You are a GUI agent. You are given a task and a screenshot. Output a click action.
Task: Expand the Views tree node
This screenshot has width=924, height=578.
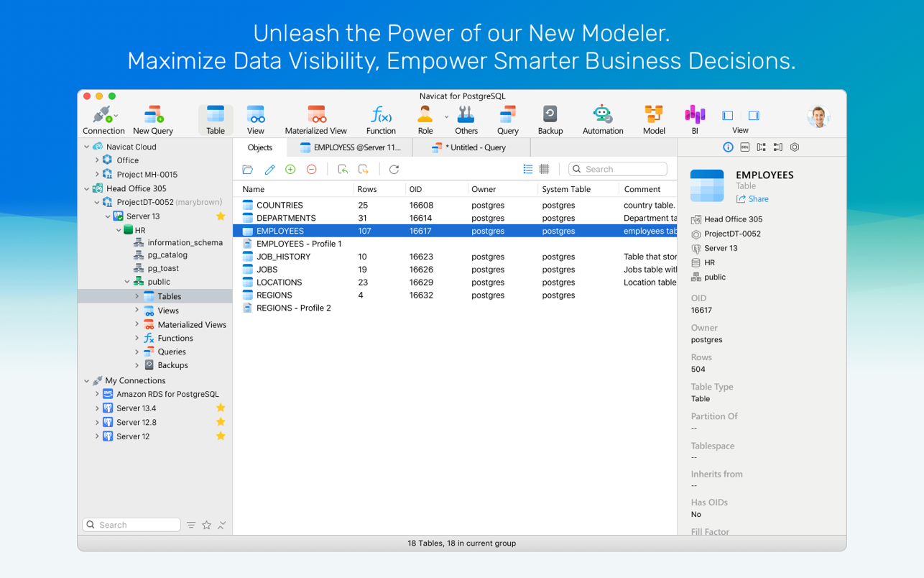137,311
